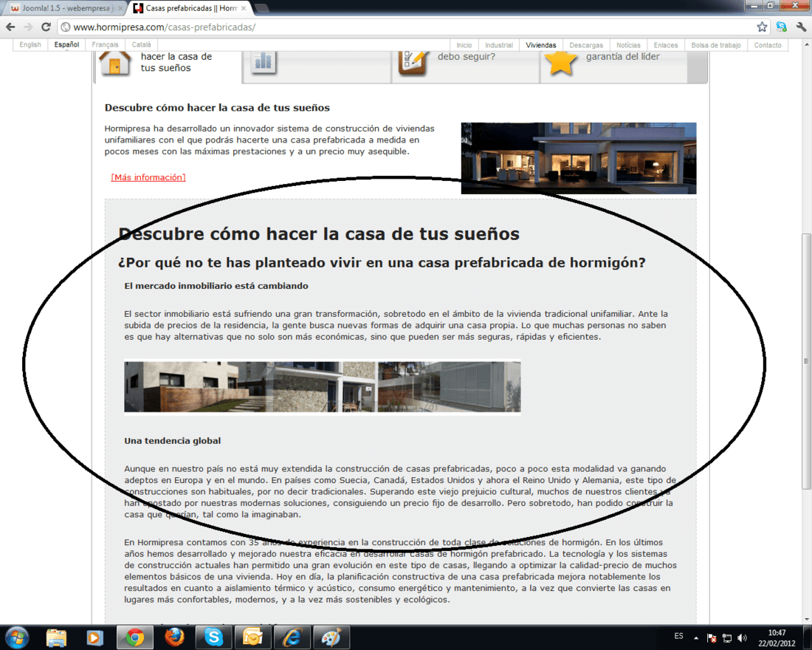Select the Casas prefabricadas browser tab

(x=190, y=8)
